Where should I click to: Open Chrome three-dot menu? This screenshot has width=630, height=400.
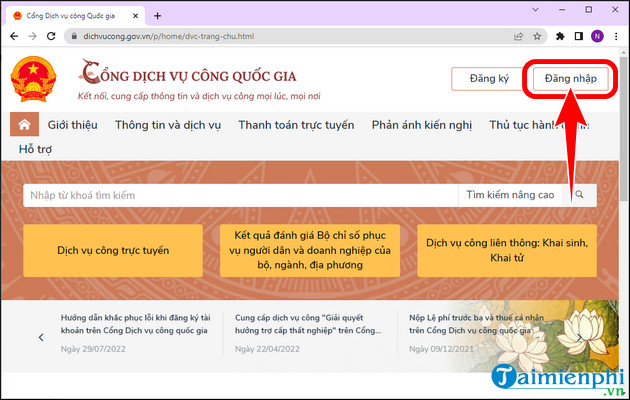[617, 36]
